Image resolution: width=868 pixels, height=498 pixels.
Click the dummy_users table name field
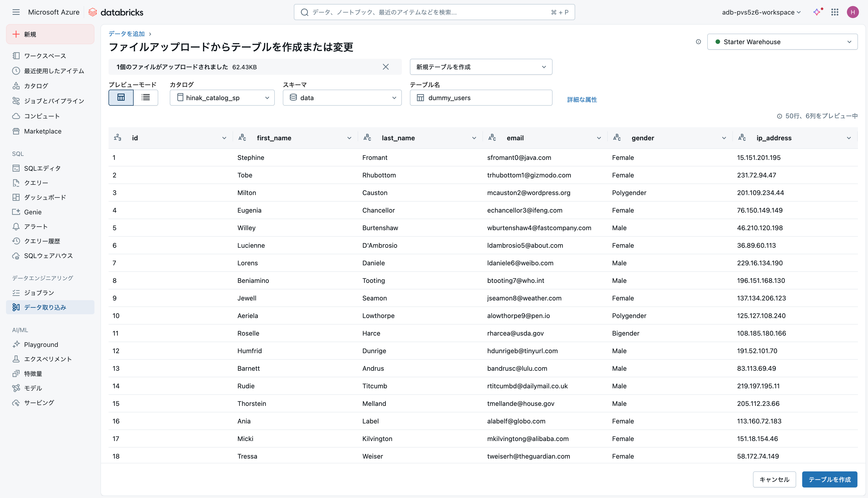481,98
